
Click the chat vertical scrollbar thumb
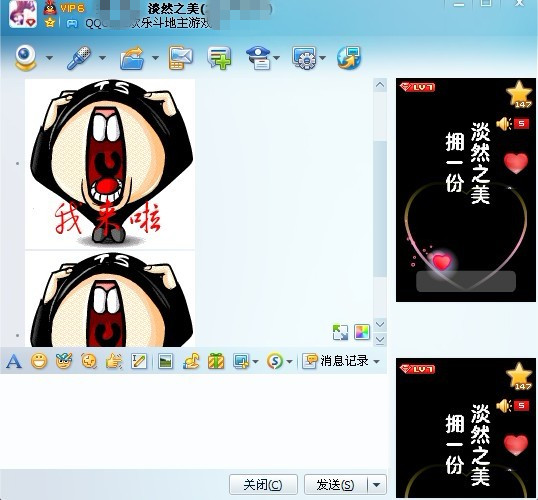coord(380,209)
